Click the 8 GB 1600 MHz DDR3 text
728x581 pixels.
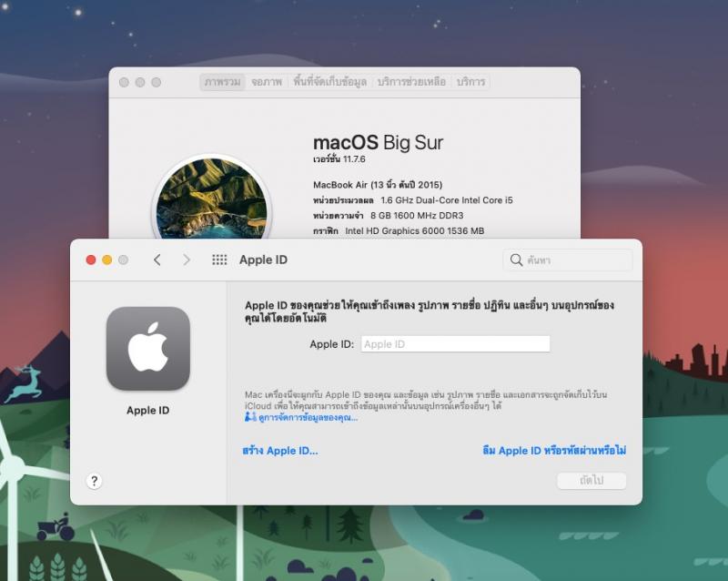tap(417, 216)
